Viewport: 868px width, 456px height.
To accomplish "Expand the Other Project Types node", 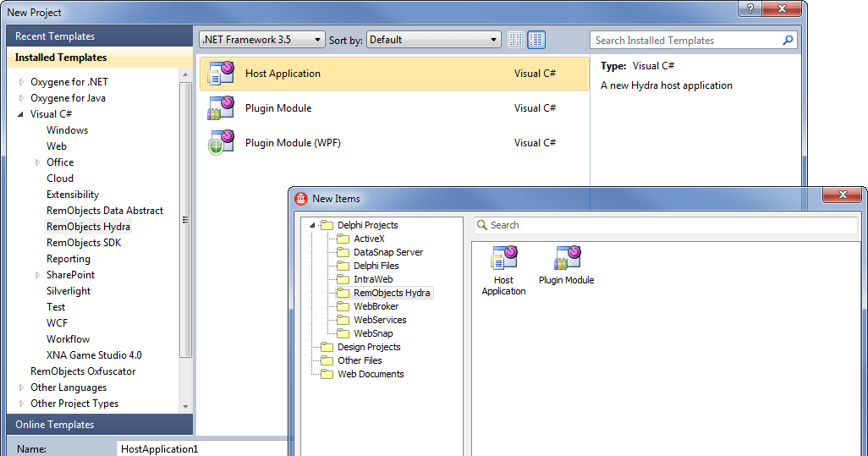I will [x=22, y=404].
